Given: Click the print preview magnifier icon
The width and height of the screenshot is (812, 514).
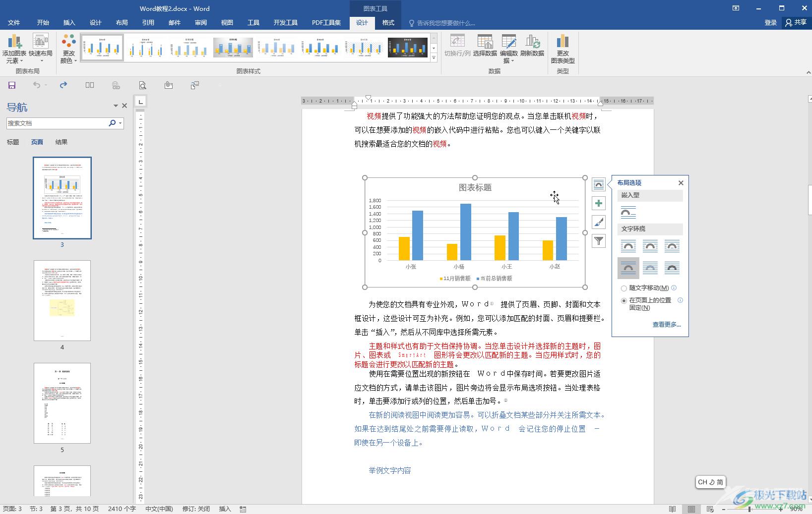Looking at the screenshot, I should [142, 85].
